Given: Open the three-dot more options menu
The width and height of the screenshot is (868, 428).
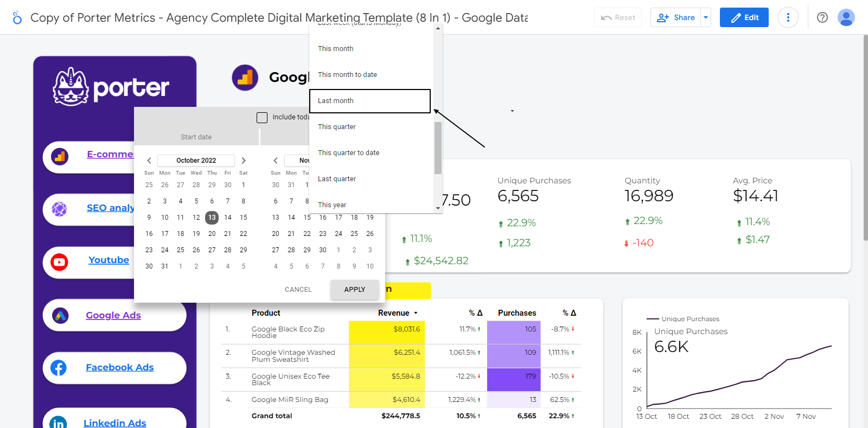Looking at the screenshot, I should point(788,17).
